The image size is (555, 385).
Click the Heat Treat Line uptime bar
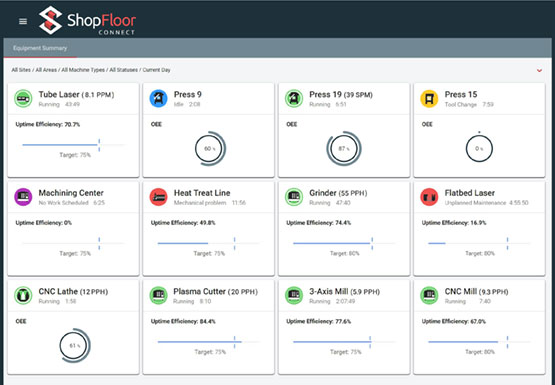click(209, 243)
